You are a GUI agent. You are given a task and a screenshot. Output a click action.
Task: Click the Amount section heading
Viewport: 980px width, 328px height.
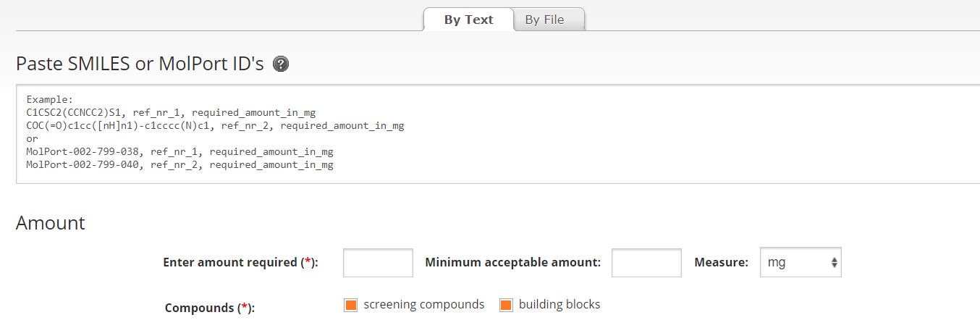51,223
